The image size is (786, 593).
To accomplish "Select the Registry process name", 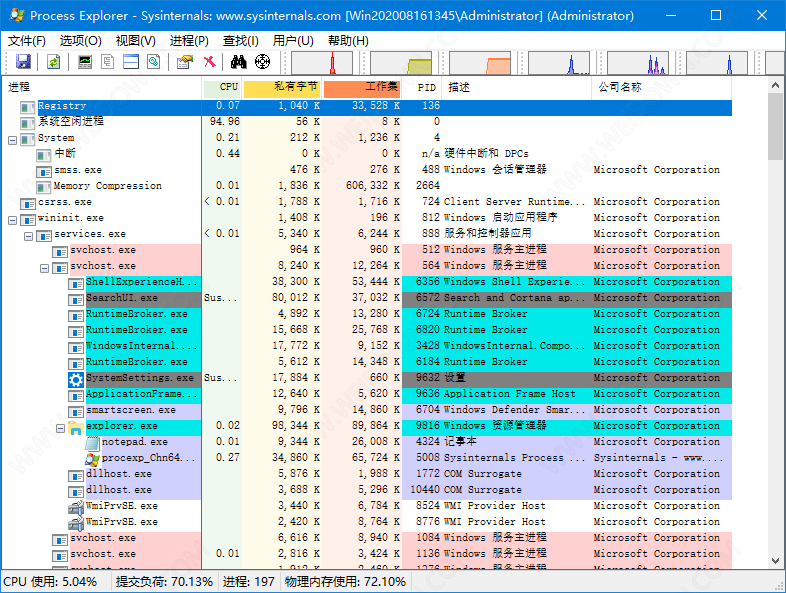I will pos(62,106).
